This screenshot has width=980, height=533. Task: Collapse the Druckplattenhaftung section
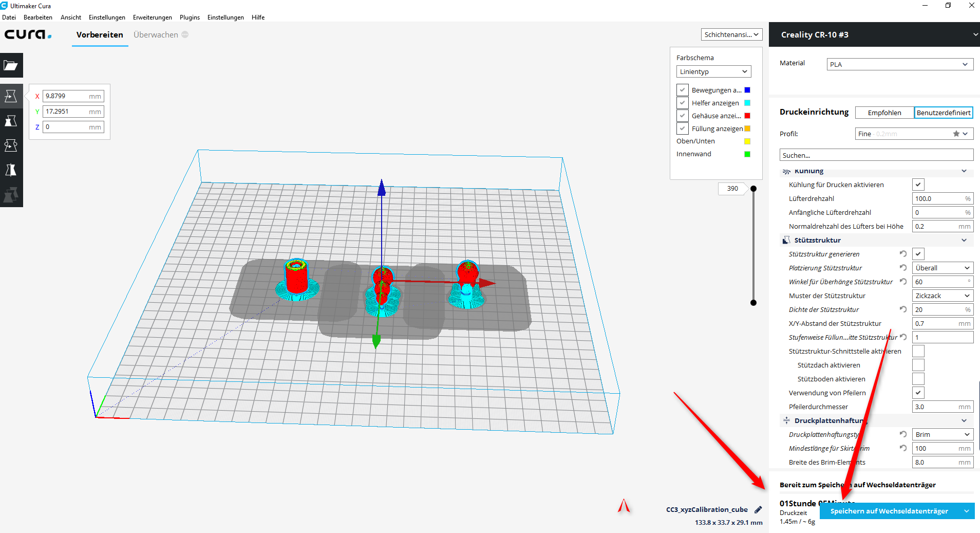click(964, 420)
